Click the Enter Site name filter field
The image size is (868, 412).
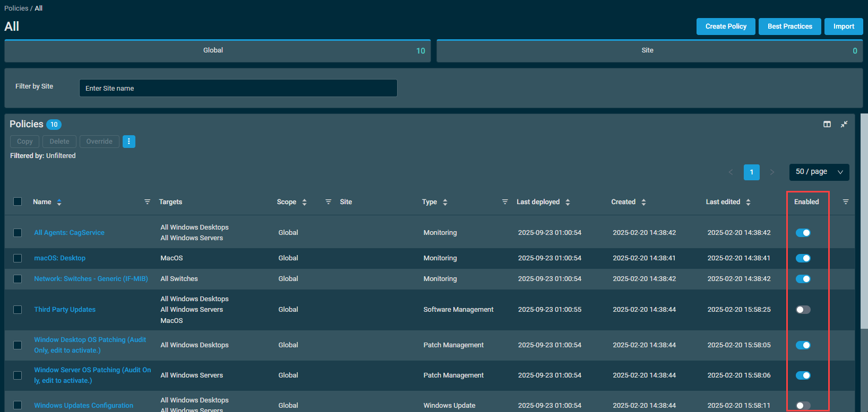click(x=238, y=88)
